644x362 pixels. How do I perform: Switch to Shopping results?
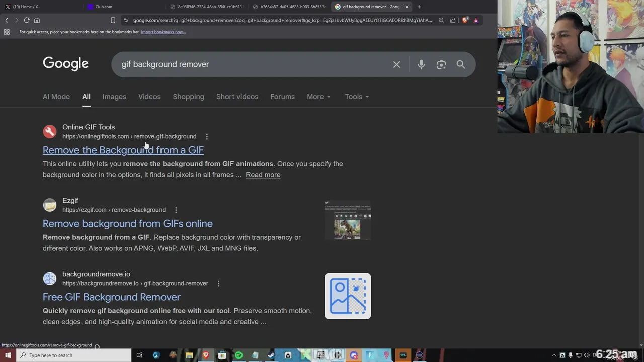pos(189,97)
